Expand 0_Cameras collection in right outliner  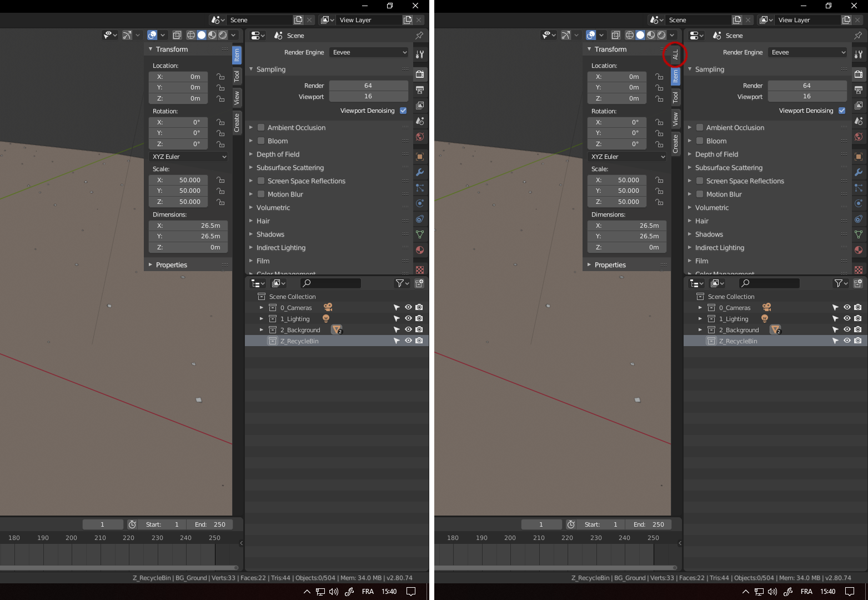point(700,307)
